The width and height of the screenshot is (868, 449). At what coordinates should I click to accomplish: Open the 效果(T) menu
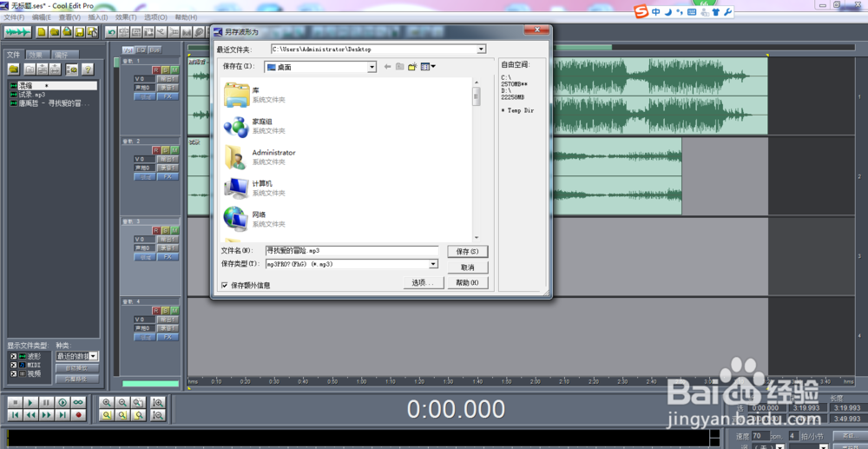[x=126, y=17]
